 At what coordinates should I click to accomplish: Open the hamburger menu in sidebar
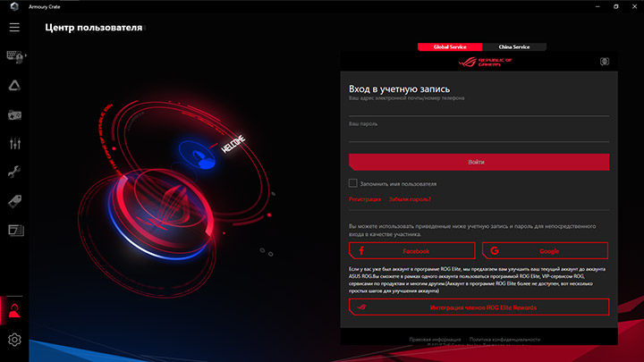(14, 27)
